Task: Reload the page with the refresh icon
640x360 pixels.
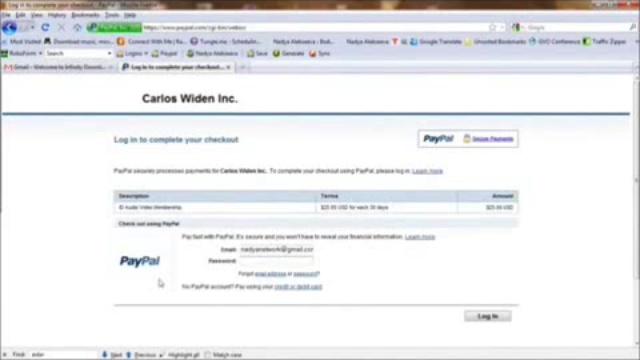Action: (45, 27)
